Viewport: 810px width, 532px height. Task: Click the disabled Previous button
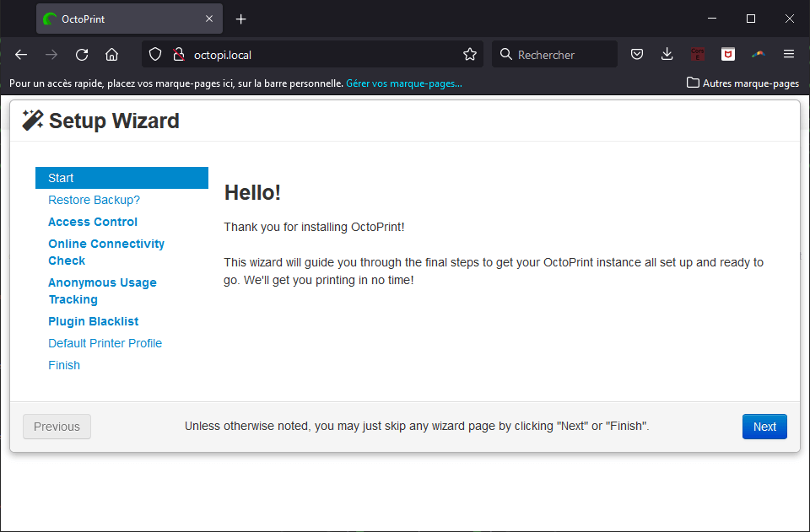pos(57,427)
